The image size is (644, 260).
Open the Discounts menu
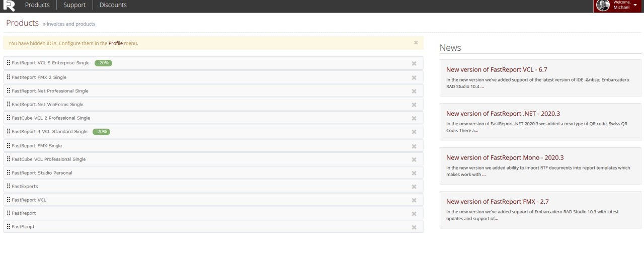coord(113,5)
